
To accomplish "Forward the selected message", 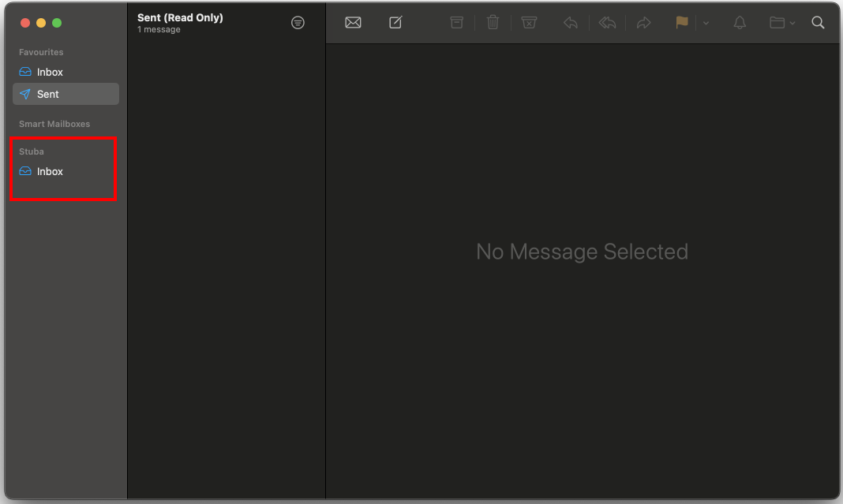I will point(643,23).
